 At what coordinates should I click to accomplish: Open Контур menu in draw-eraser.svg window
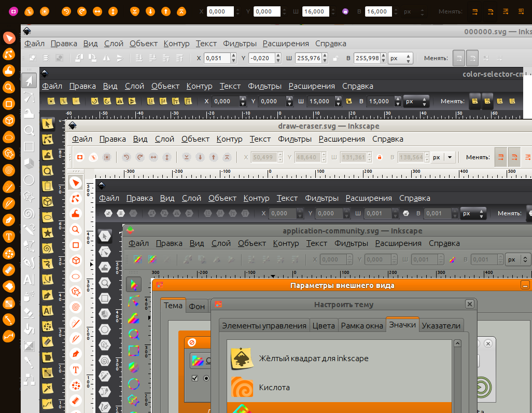point(229,139)
